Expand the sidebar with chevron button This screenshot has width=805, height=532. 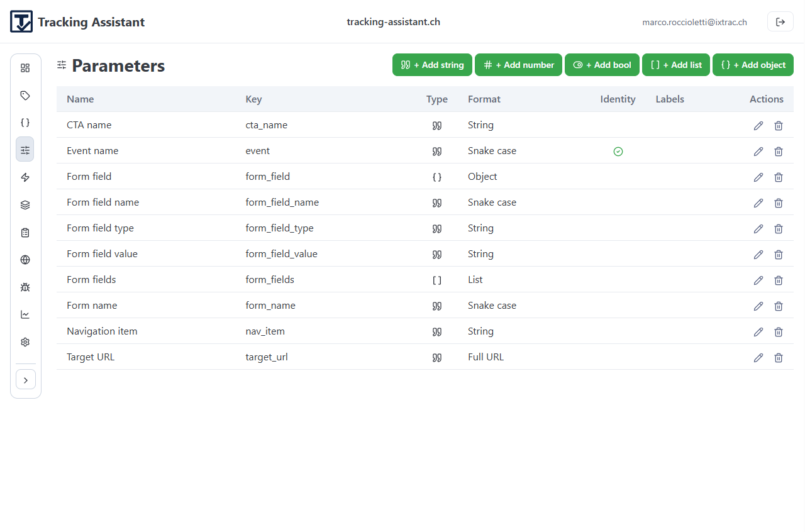[x=26, y=380]
